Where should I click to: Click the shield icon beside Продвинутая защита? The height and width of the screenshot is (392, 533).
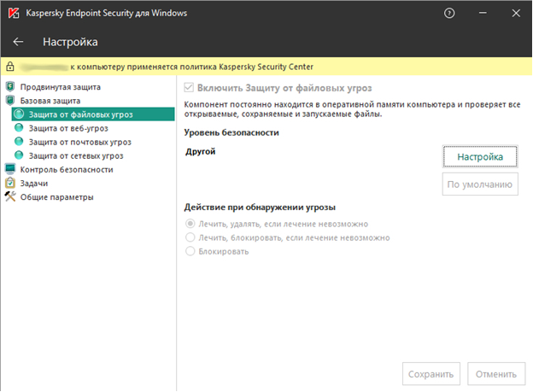click(10, 87)
